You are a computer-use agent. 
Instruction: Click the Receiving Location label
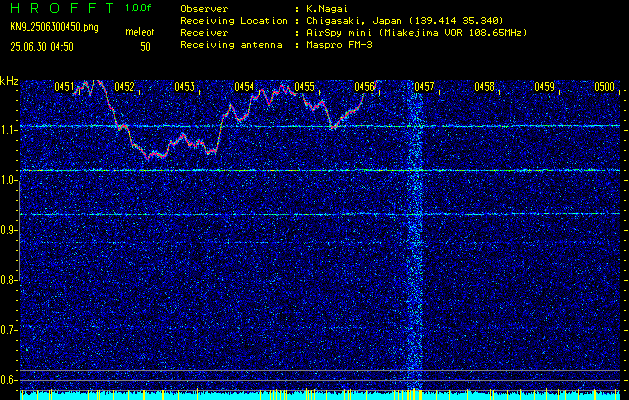point(234,21)
